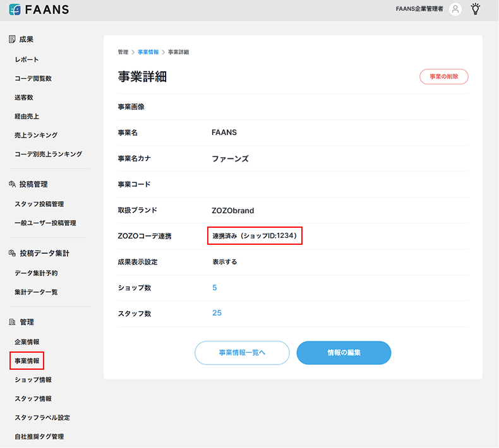Open スタッフラベル設定 in the sidebar
This screenshot has height=448, width=499.
coord(42,418)
